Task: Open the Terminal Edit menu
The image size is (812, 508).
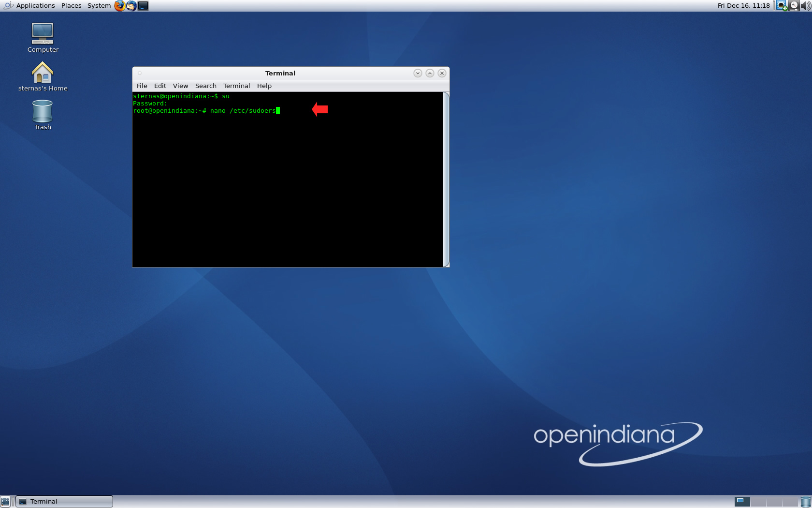Action: pyautogui.click(x=160, y=86)
